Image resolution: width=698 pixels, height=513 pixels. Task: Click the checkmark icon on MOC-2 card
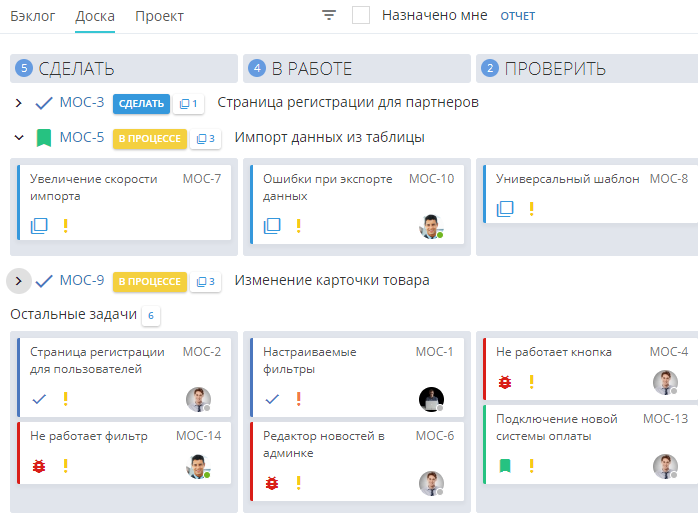point(39,399)
